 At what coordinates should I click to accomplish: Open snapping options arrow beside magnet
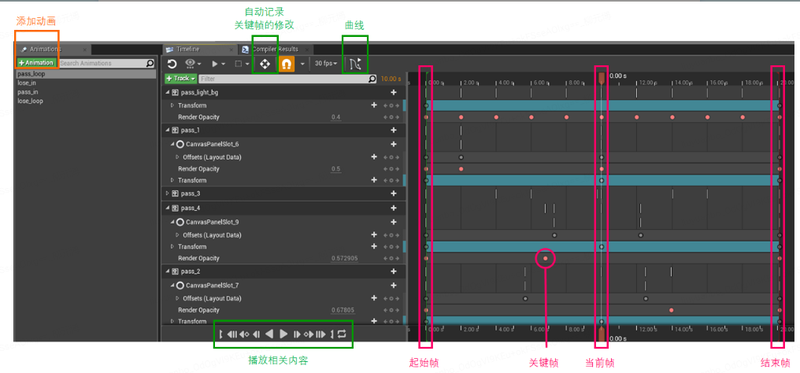click(x=303, y=64)
